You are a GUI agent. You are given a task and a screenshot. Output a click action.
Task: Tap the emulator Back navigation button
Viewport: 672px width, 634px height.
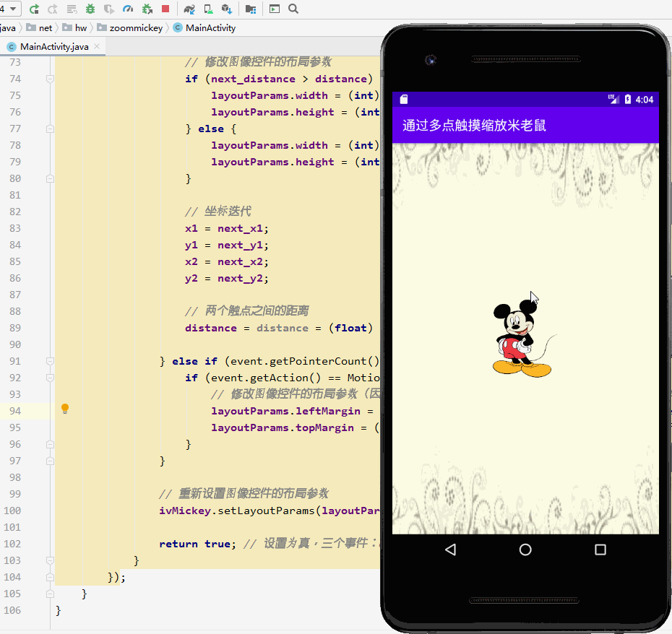(x=450, y=550)
